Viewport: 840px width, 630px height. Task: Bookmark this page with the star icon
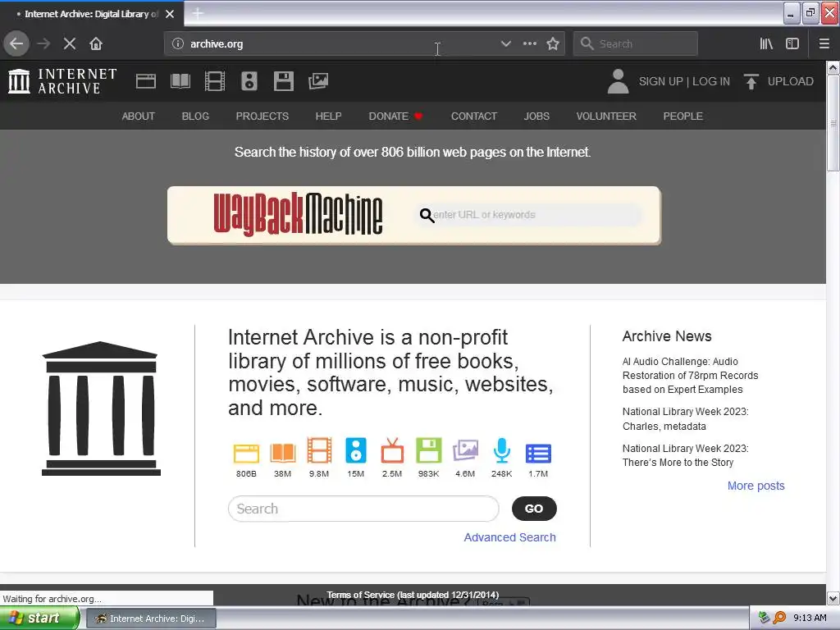pos(553,44)
